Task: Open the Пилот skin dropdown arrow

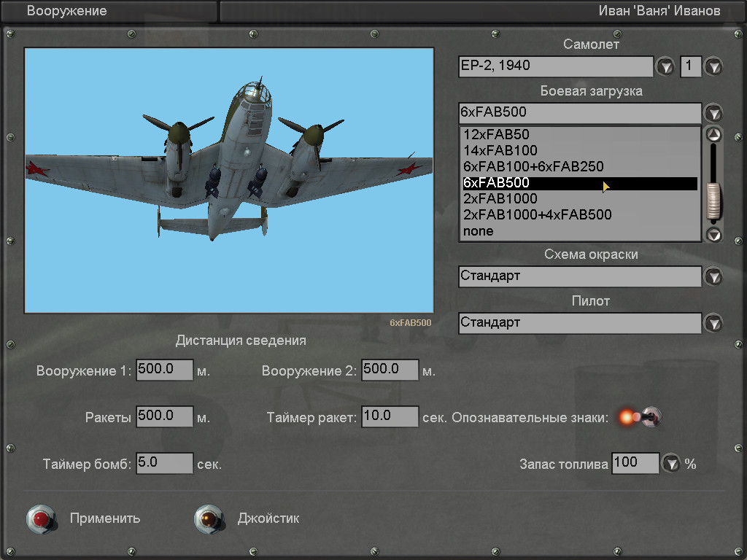Action: pyautogui.click(x=713, y=323)
